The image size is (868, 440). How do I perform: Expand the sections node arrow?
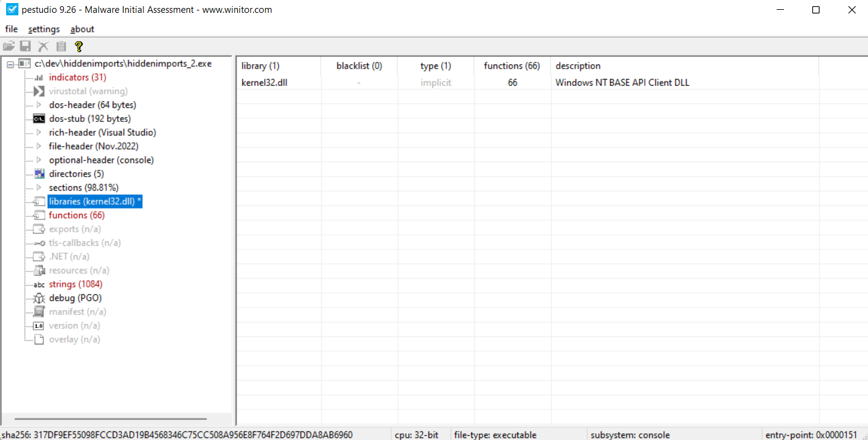39,188
